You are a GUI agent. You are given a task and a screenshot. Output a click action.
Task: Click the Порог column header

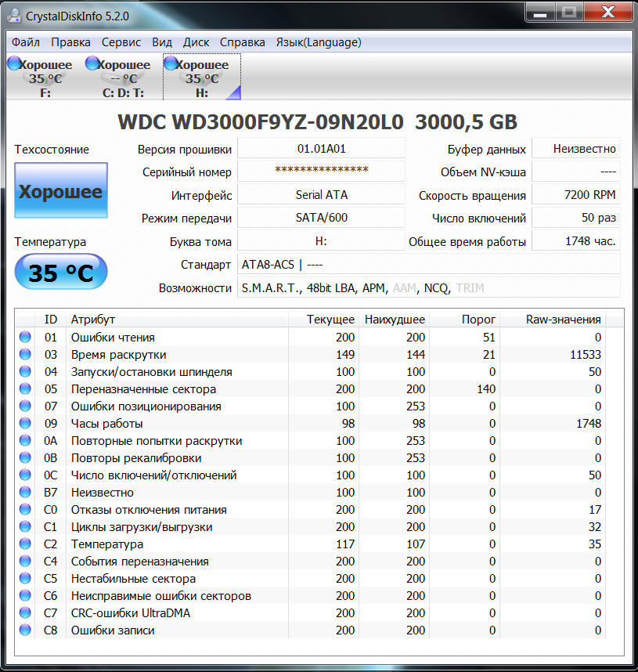465,320
